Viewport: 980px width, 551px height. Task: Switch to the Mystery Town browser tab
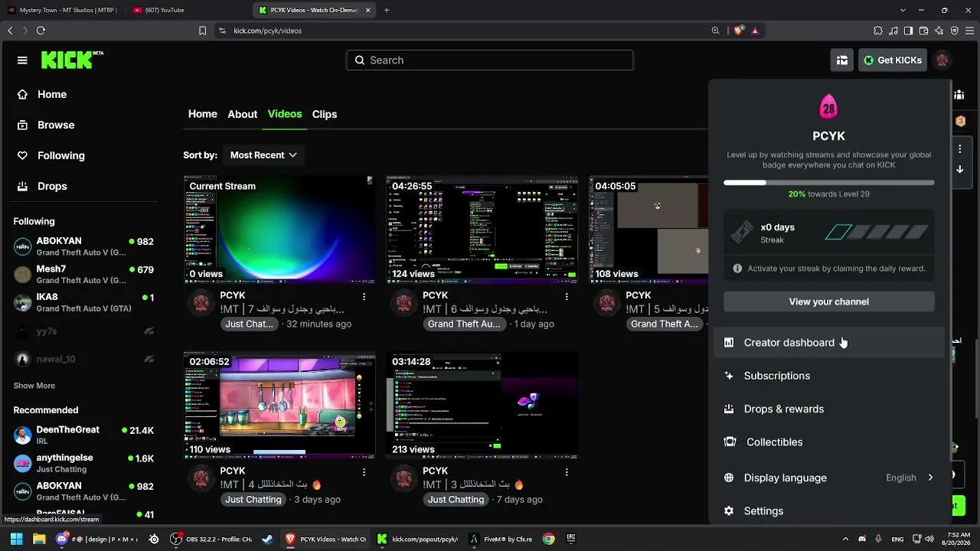[63, 10]
